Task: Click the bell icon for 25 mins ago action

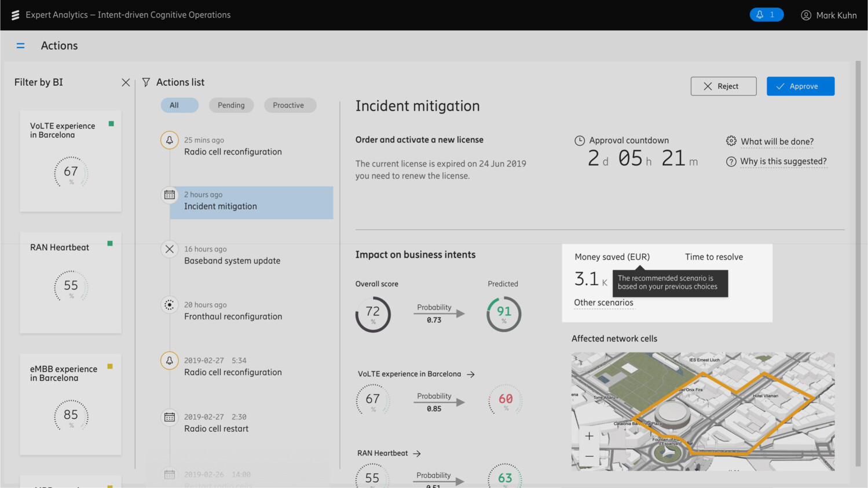Action: point(169,140)
